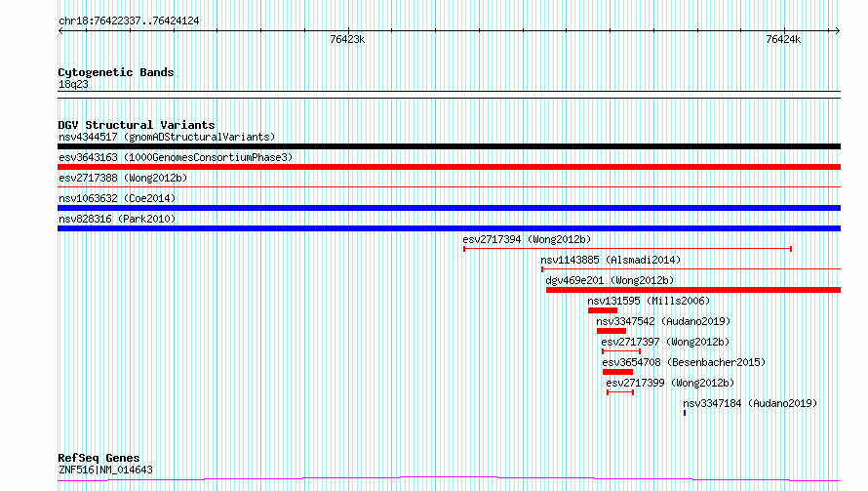
Task: Select the nsv1063632 Coe2014 blue bar
Action: 449,208
